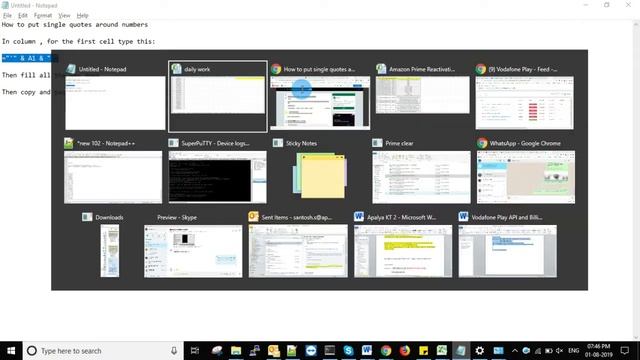Click the Chrome icon beside 'WhatsApp - Google Chrome'
Image resolution: width=640 pixels, height=360 pixels.
click(x=482, y=143)
